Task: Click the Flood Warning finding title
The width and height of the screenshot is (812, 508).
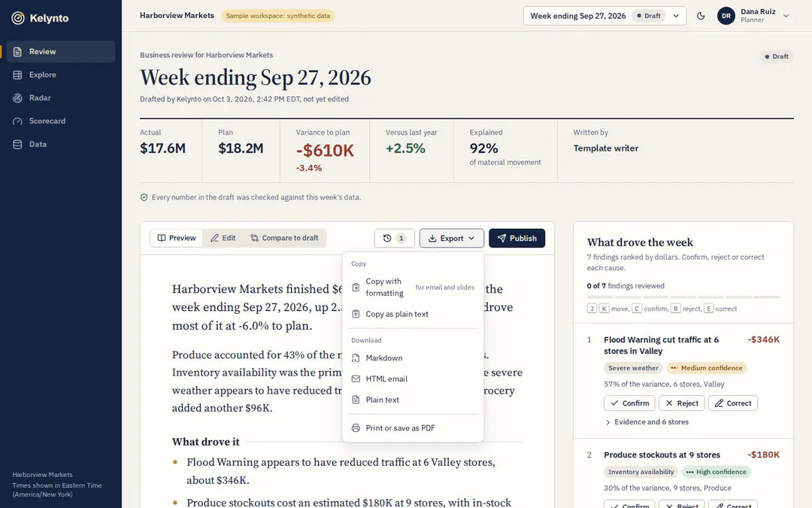Action: pos(662,345)
